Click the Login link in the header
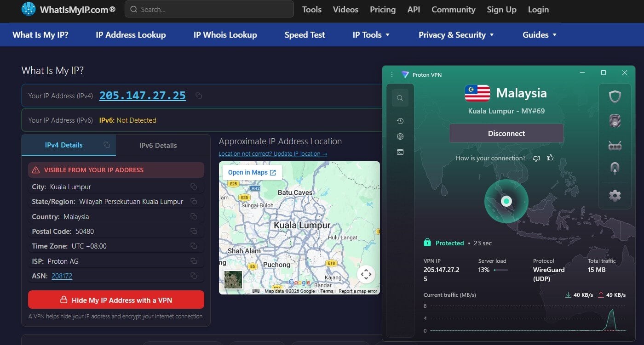The image size is (644, 345). click(x=538, y=10)
